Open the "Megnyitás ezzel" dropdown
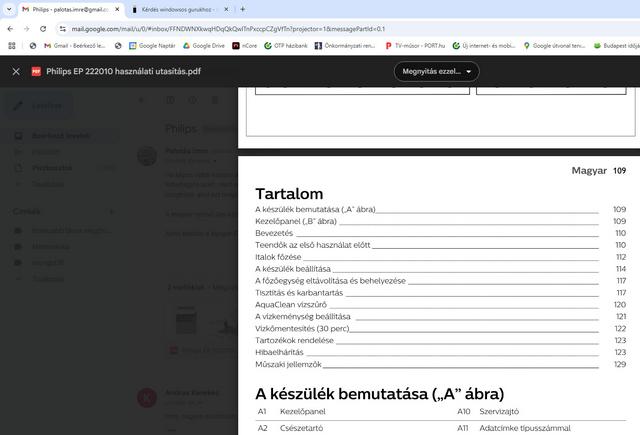Viewport: 640px width, 435px height. [436, 72]
